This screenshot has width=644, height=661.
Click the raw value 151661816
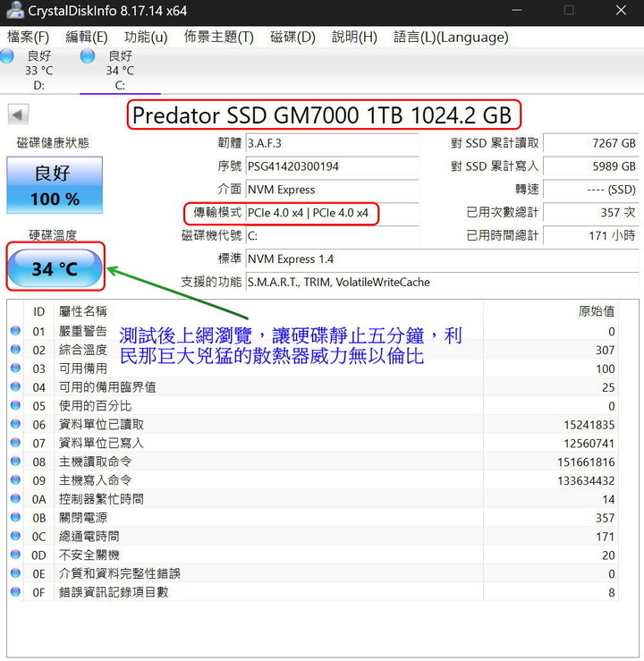point(586,462)
